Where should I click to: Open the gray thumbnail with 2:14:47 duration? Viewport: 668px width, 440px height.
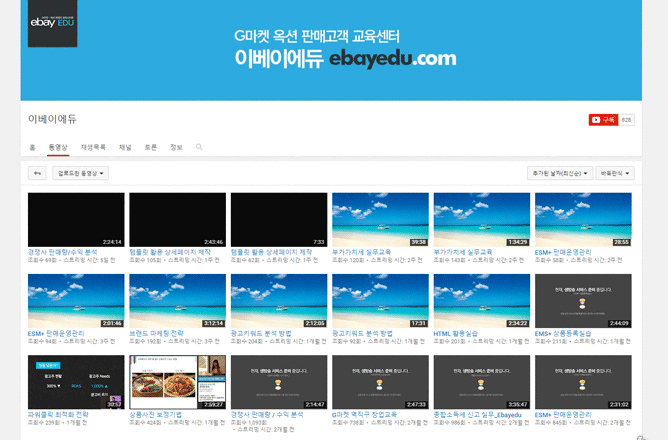pyautogui.click(x=279, y=382)
